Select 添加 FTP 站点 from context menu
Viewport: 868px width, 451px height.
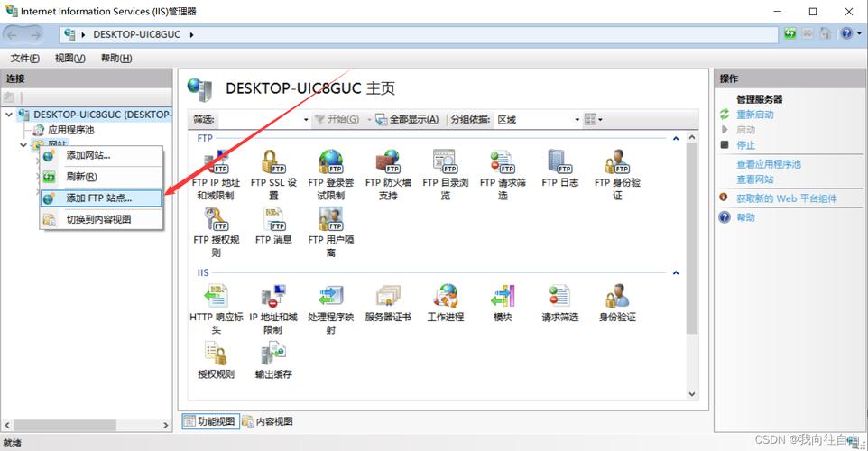99,198
